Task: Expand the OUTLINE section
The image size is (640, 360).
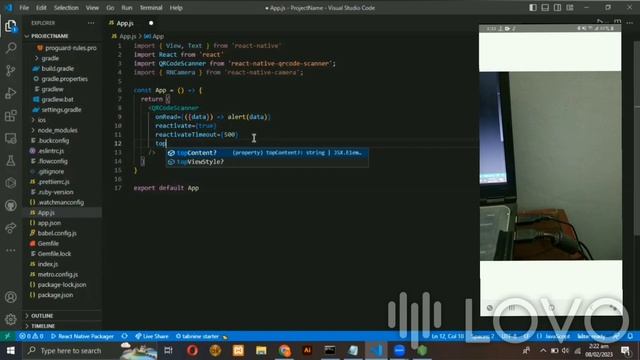Action: coord(42,316)
